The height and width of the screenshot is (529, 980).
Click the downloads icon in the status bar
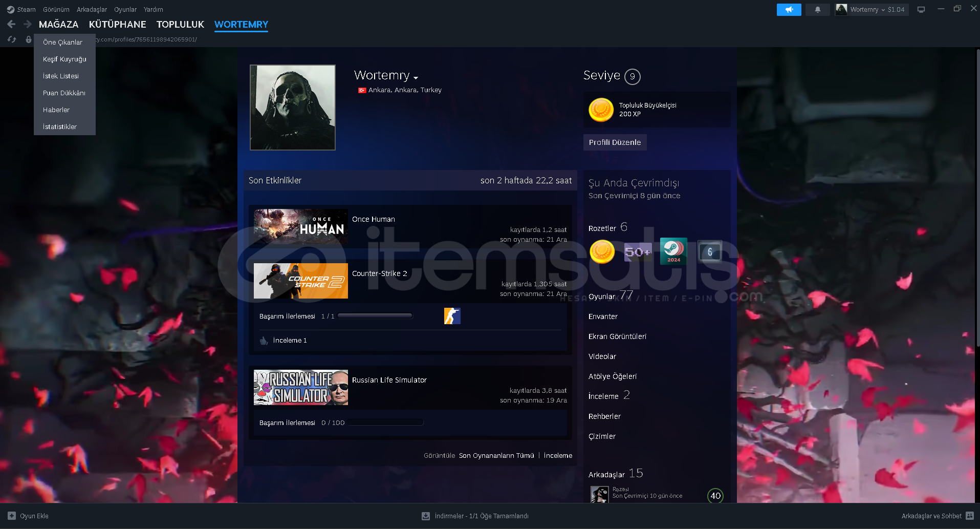(426, 516)
